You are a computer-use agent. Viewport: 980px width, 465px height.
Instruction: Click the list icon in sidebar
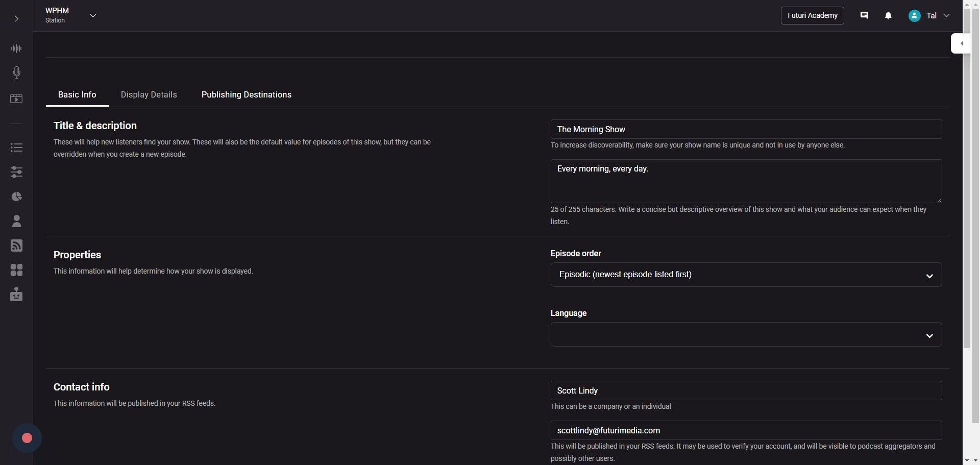pos(16,148)
